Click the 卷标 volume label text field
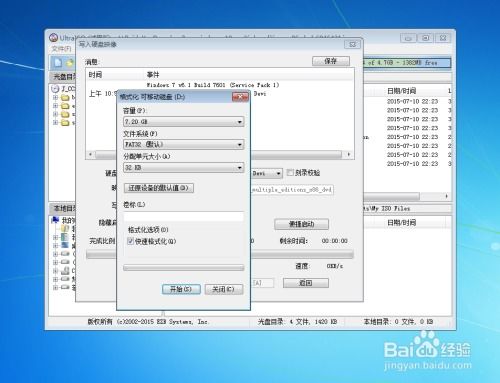This screenshot has width=500, height=383. (184, 217)
